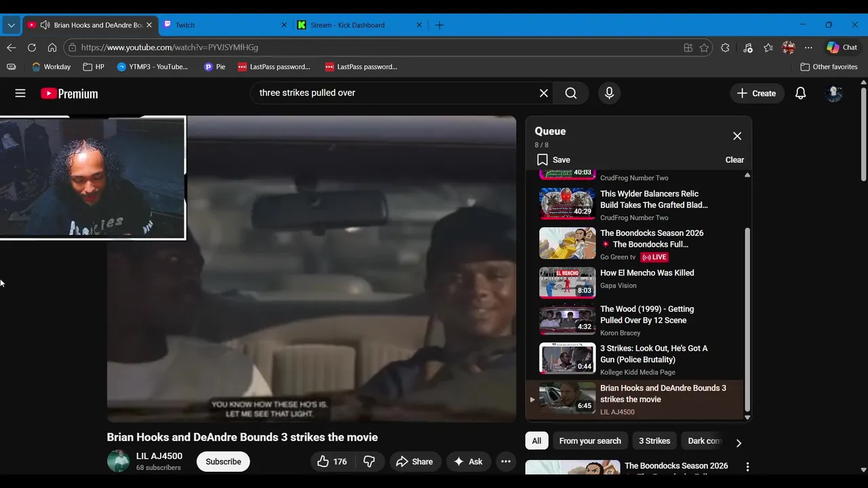Open Other favorites folder
This screenshot has height=488, width=868.
click(x=829, y=67)
